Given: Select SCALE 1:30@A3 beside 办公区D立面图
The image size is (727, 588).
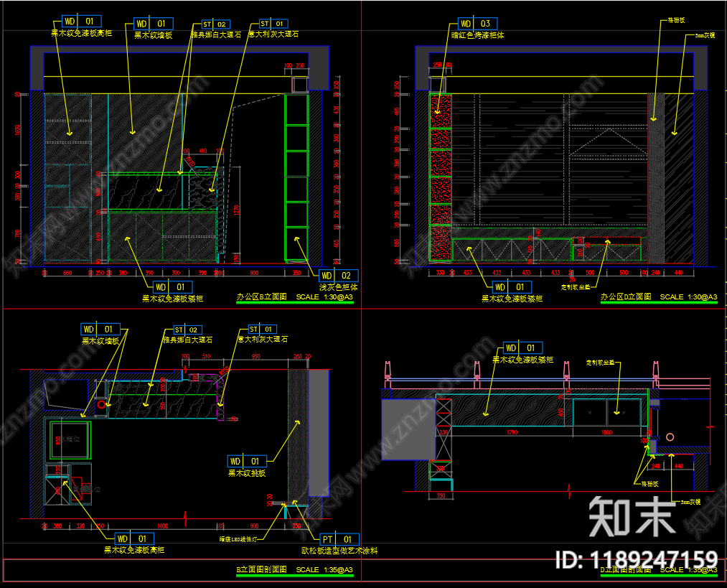Looking at the screenshot, I should pos(688,297).
